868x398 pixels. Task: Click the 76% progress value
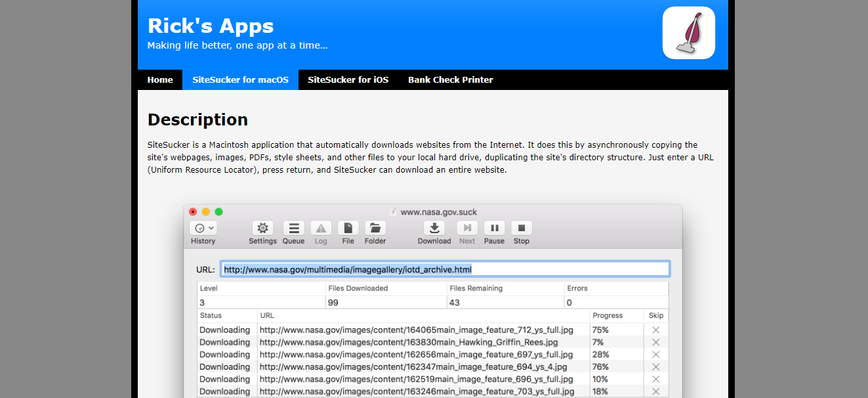[600, 366]
